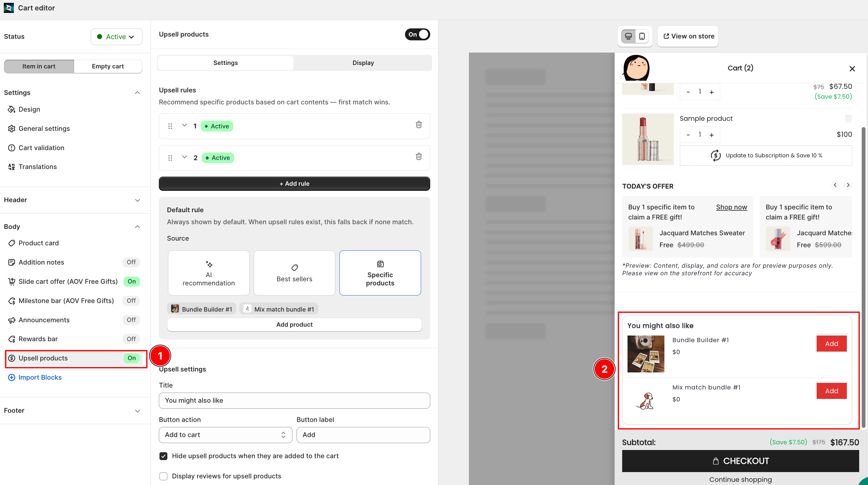The height and width of the screenshot is (485, 868).
Task: Add Mix match bundle #1 to cart
Action: 831,391
